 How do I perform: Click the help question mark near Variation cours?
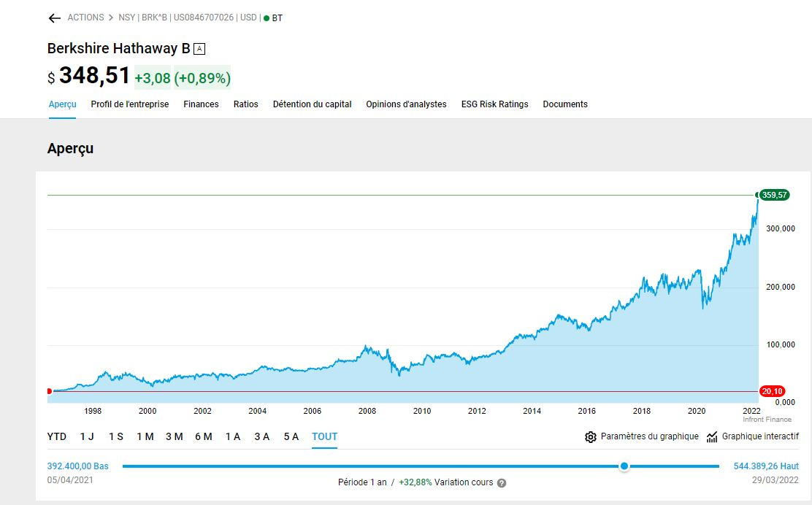pyautogui.click(x=501, y=483)
